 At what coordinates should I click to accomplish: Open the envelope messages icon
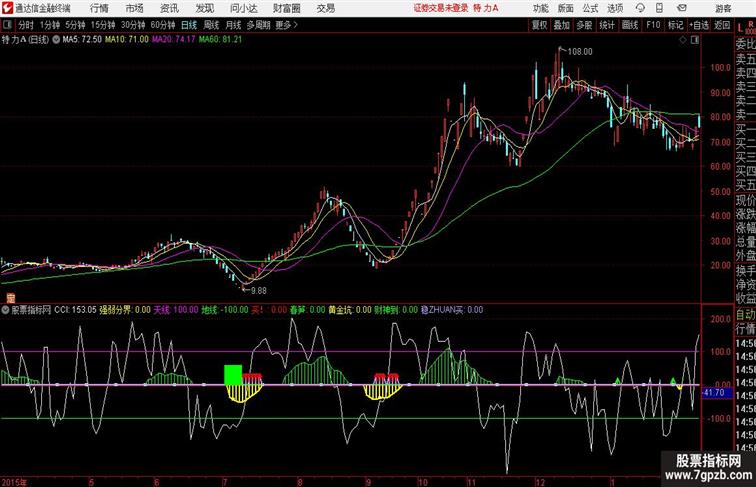[682, 8]
